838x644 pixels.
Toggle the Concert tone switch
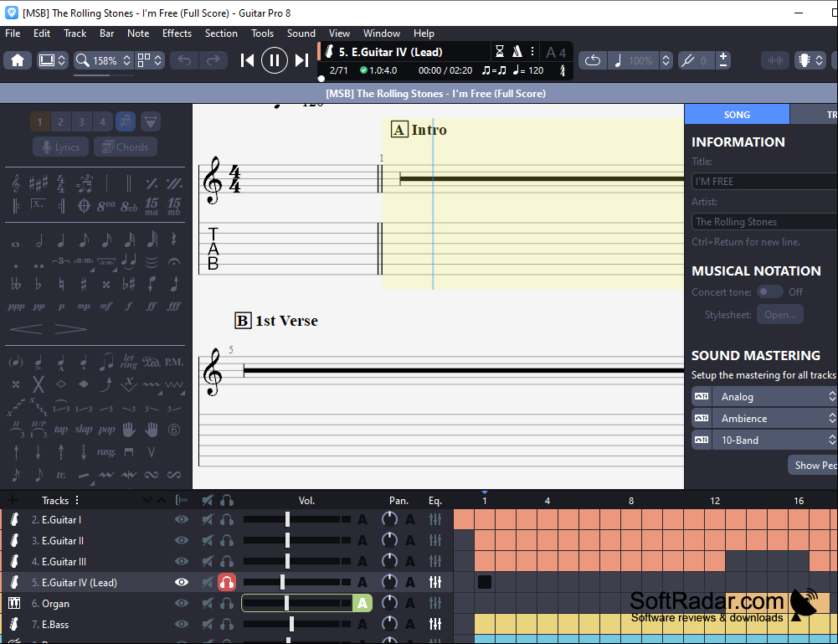(x=769, y=291)
